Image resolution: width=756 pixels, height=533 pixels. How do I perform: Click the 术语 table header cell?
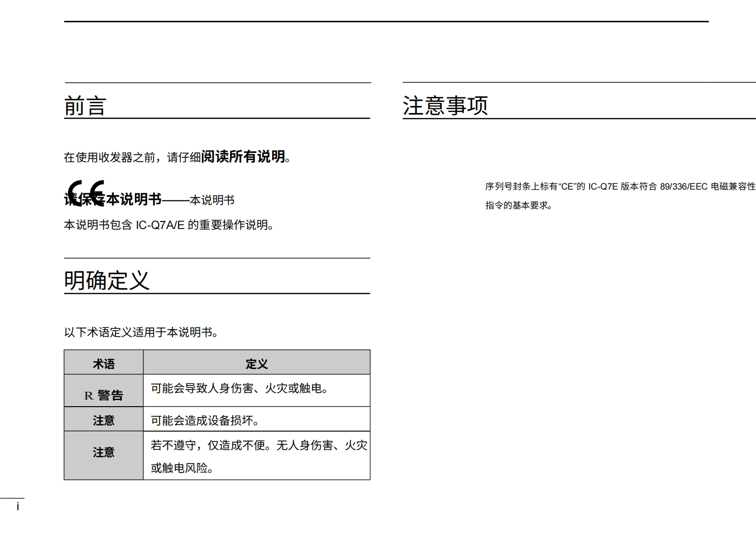[x=104, y=363]
